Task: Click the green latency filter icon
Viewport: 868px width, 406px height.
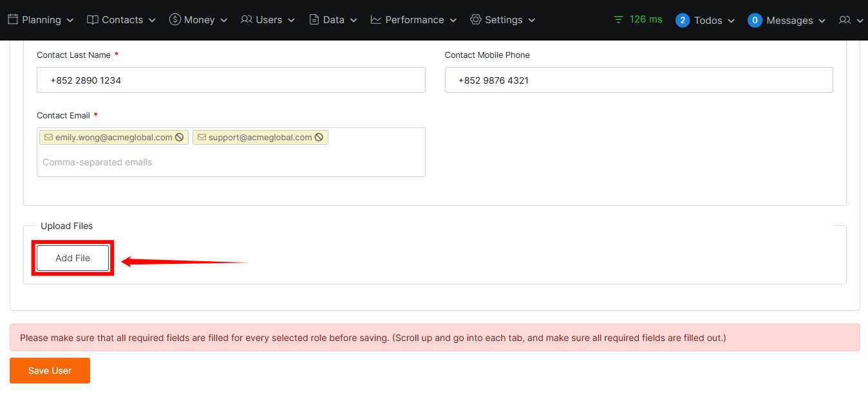Action: (x=618, y=20)
